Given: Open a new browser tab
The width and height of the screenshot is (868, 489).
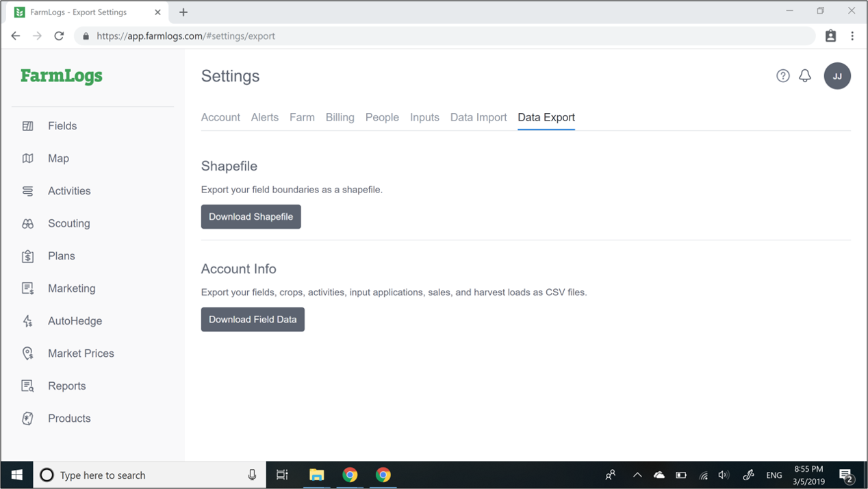Looking at the screenshot, I should (183, 12).
